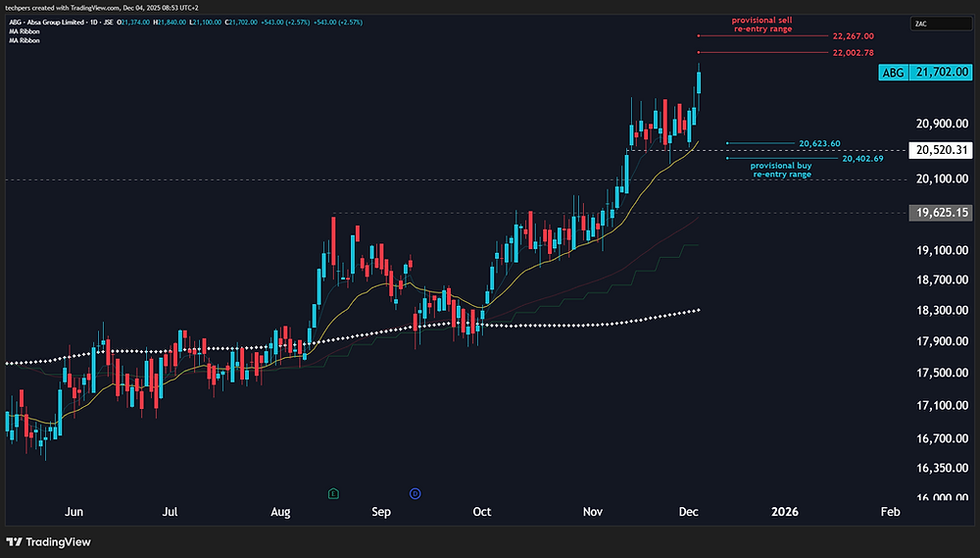The image size is (980, 558).
Task: Click the 'Aug' time axis label
Action: point(280,512)
